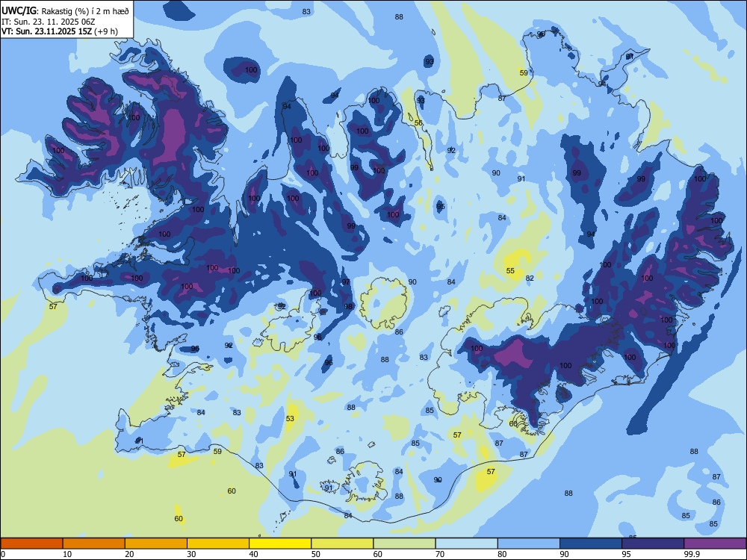Click the navy 95–99.9 legend swatch
This screenshot has width=747, height=560.
(x=653, y=544)
